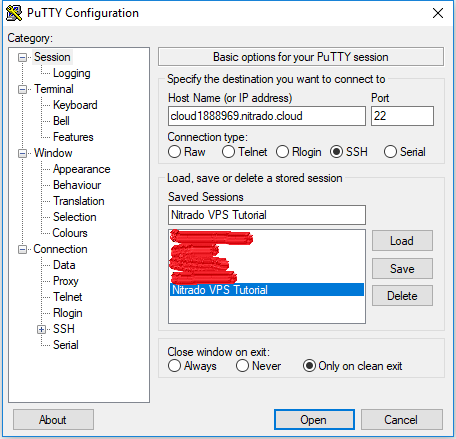The height and width of the screenshot is (439, 456).
Task: Open Translation settings
Action: (x=79, y=201)
